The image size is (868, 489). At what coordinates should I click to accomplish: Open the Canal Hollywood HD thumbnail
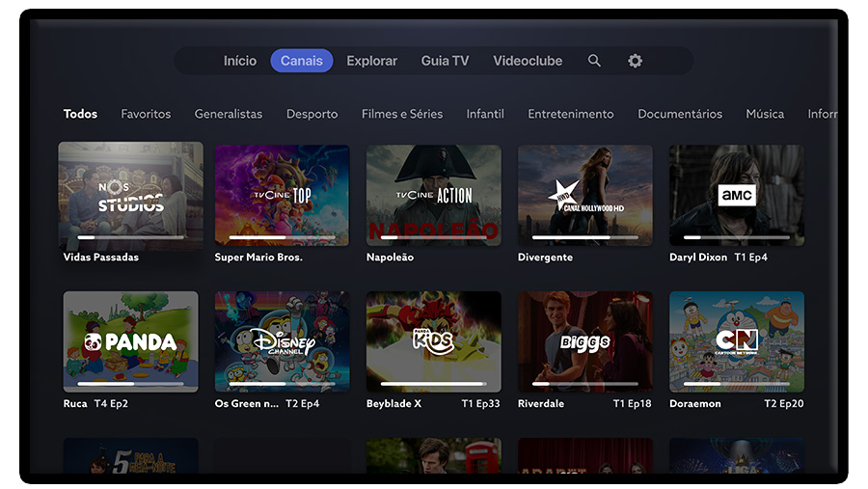point(585,196)
